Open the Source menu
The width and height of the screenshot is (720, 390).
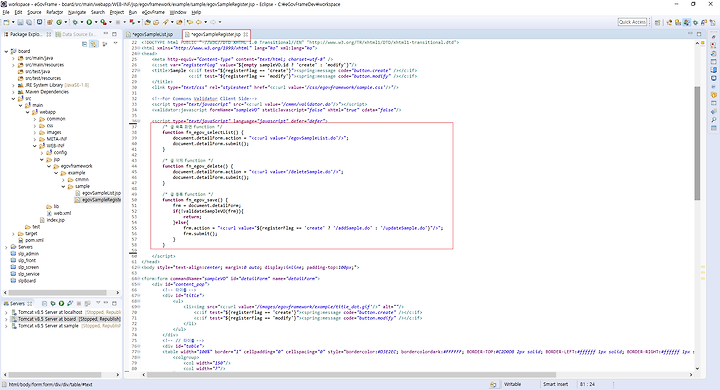[x=34, y=12]
